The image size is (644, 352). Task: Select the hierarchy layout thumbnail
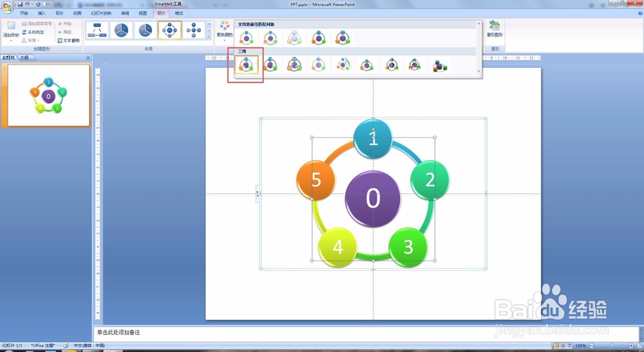(97, 30)
